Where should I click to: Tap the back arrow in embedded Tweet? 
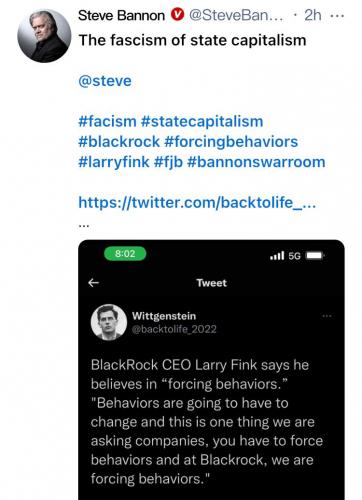(94, 283)
